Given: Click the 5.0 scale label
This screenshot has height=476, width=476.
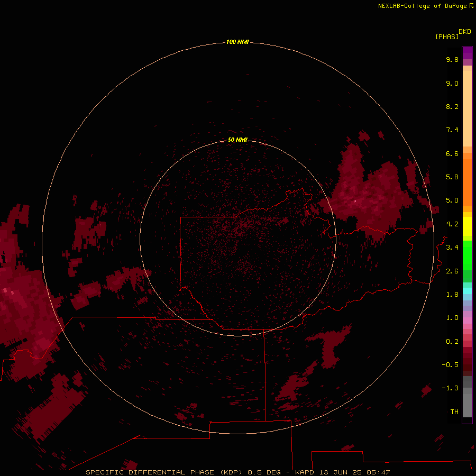Looking at the screenshot, I should click(x=452, y=200).
